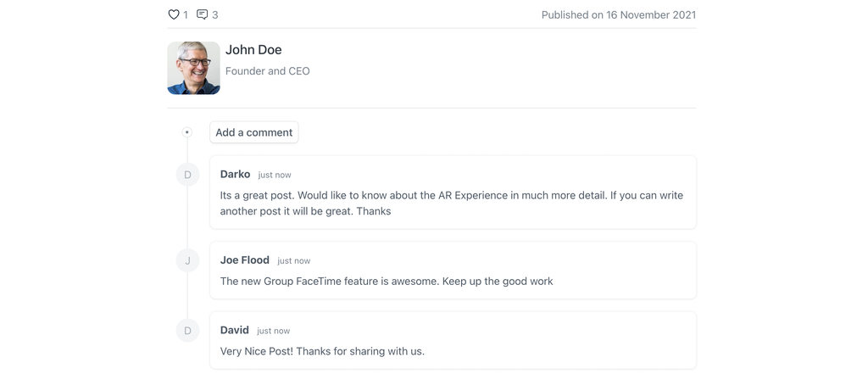Click the heart like icon
The image size is (868, 374).
tap(174, 14)
